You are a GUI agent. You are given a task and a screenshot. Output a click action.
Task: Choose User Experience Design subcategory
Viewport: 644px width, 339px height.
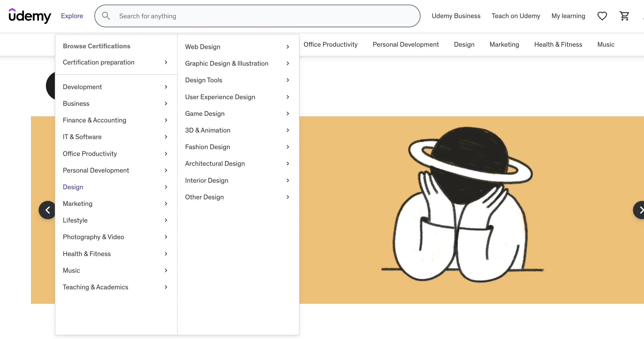220,97
